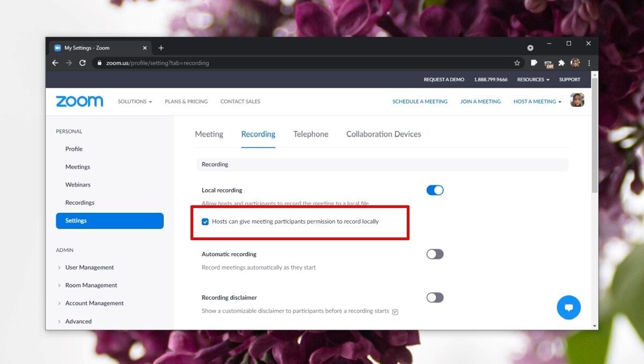Switch to the Telephone tab

click(x=311, y=134)
